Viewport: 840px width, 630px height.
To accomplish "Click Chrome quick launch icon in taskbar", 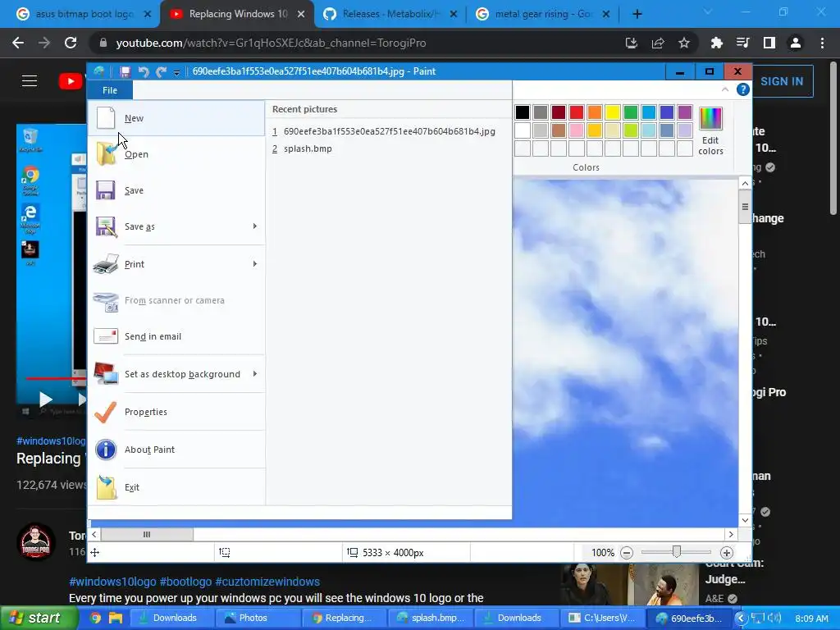I will [95, 618].
